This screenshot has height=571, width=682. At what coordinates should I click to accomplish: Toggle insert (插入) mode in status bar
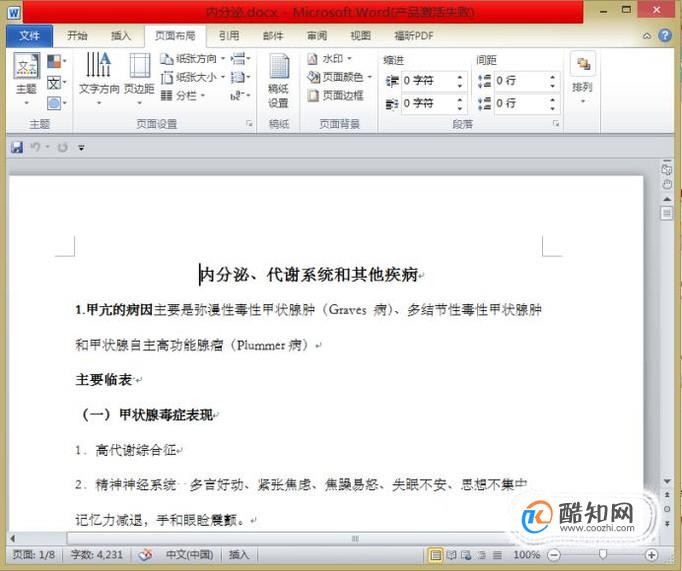[x=239, y=555]
